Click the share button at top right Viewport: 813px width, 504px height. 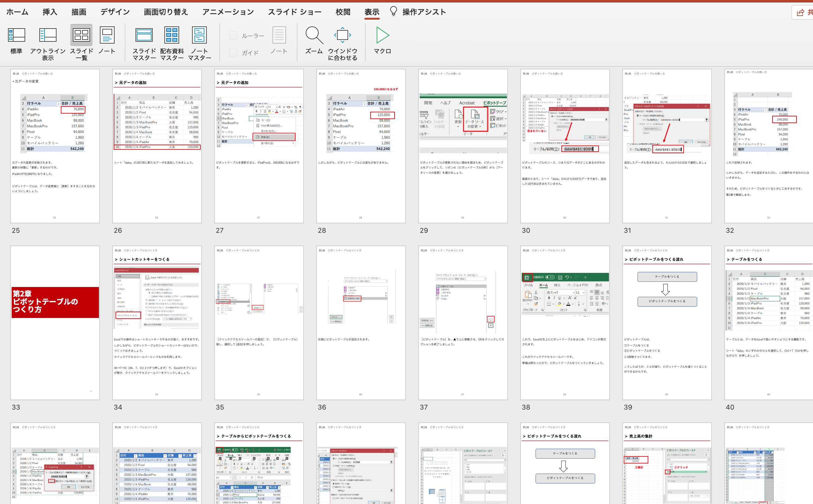(803, 12)
